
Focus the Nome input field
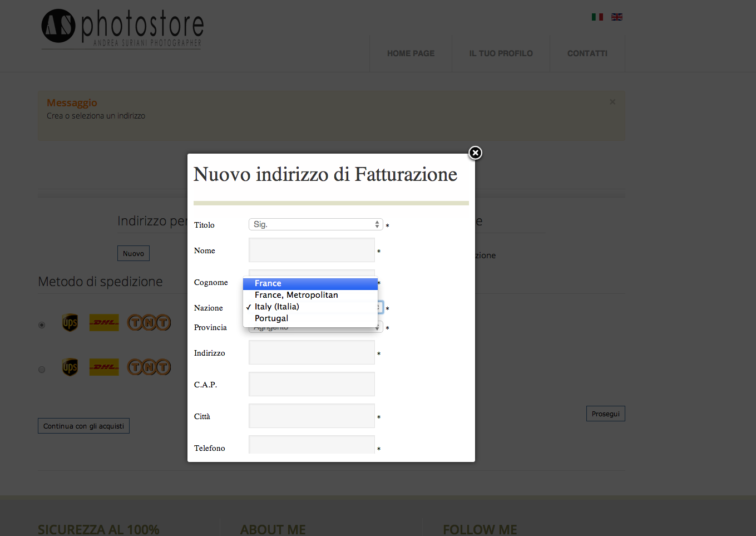pyautogui.click(x=312, y=250)
